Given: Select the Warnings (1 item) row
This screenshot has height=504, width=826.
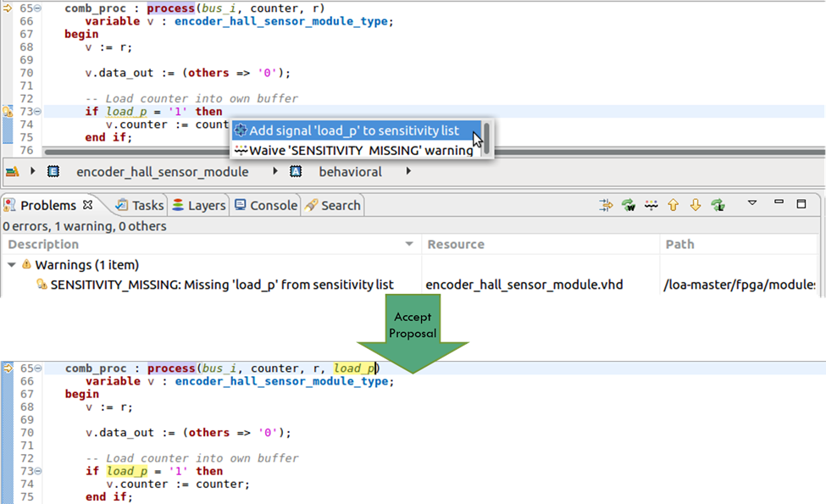Looking at the screenshot, I should point(87,265).
